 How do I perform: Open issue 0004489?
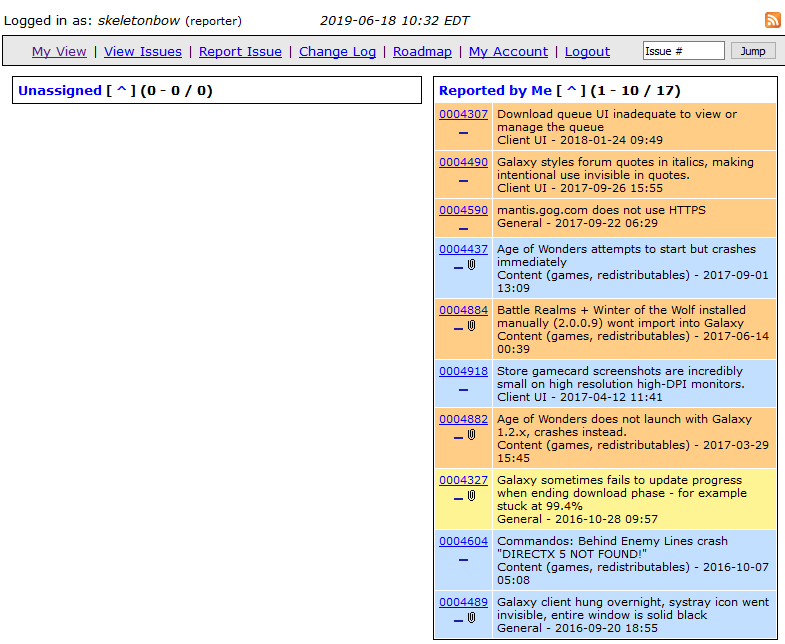463,603
